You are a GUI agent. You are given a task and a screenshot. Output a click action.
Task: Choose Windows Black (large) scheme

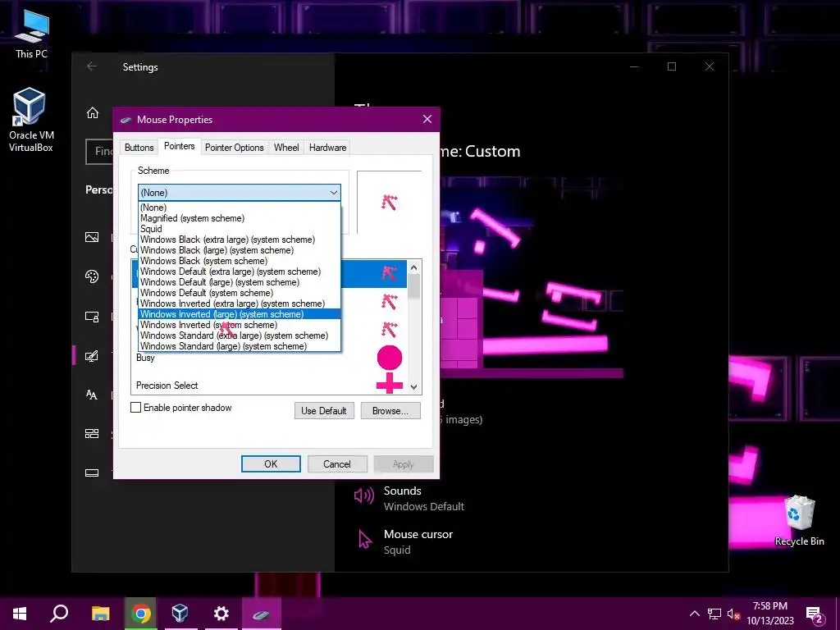coord(239,250)
